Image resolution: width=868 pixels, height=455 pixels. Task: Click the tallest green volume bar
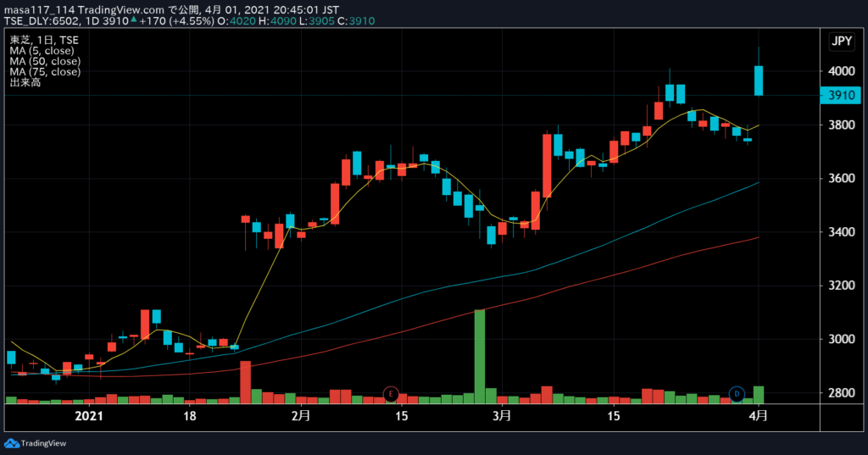pyautogui.click(x=480, y=357)
